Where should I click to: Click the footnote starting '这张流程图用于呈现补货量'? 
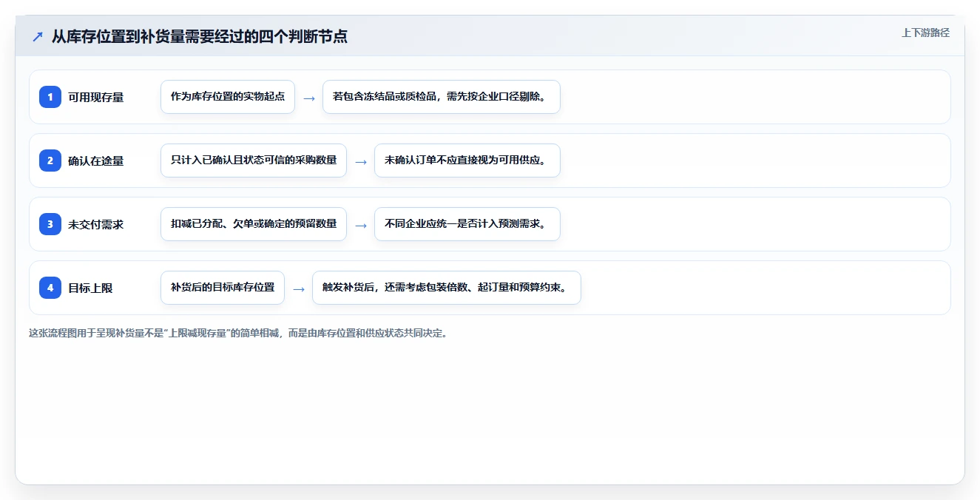point(238,333)
